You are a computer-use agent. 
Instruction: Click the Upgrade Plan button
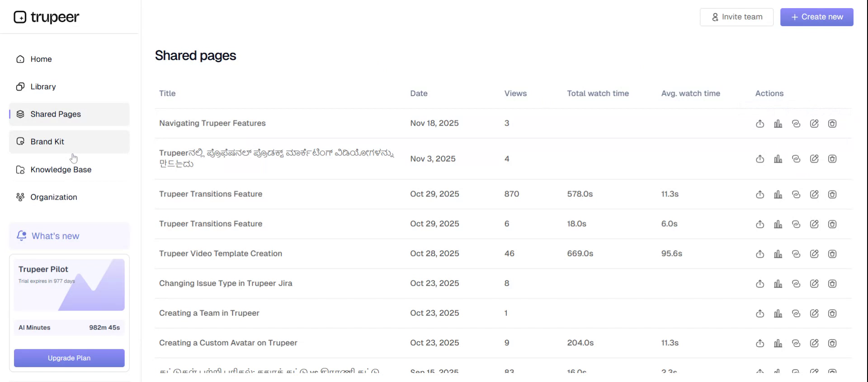pyautogui.click(x=69, y=358)
